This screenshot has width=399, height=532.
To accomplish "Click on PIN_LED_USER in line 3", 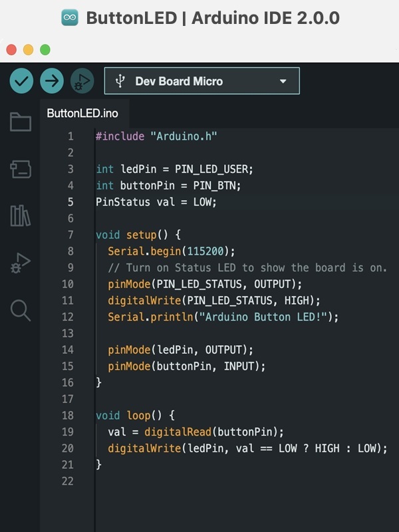I will 211,170.
